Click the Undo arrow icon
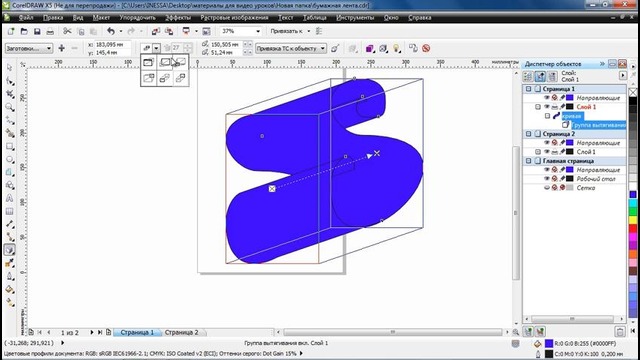Image resolution: width=640 pixels, height=360 pixels. click(111, 31)
